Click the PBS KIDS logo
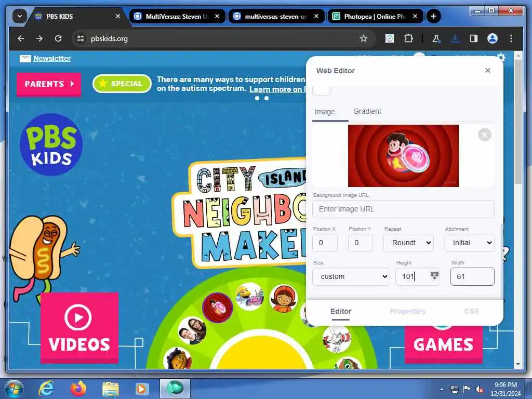 (51, 144)
